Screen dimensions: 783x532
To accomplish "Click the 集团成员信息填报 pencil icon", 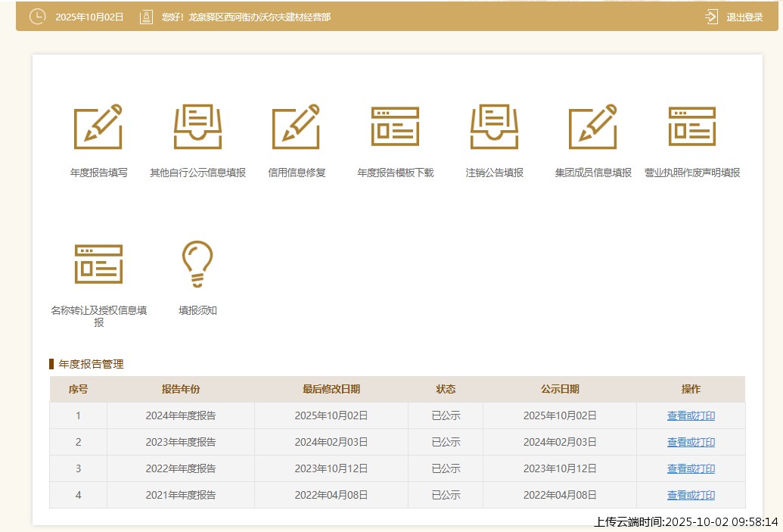I will point(593,127).
